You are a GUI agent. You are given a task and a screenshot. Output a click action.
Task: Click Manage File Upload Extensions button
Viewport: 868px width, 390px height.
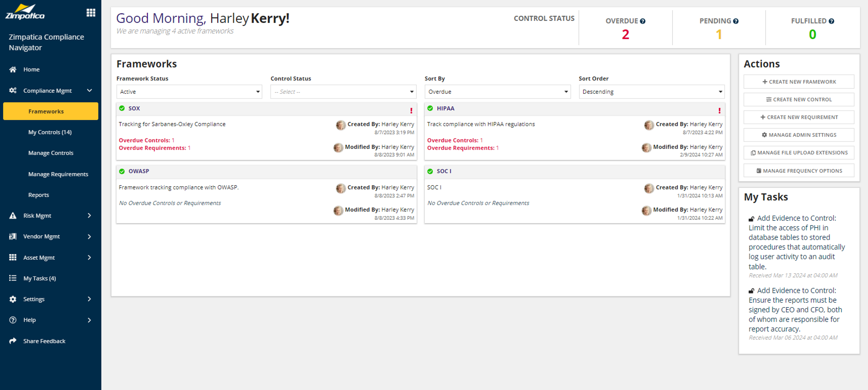[799, 153]
